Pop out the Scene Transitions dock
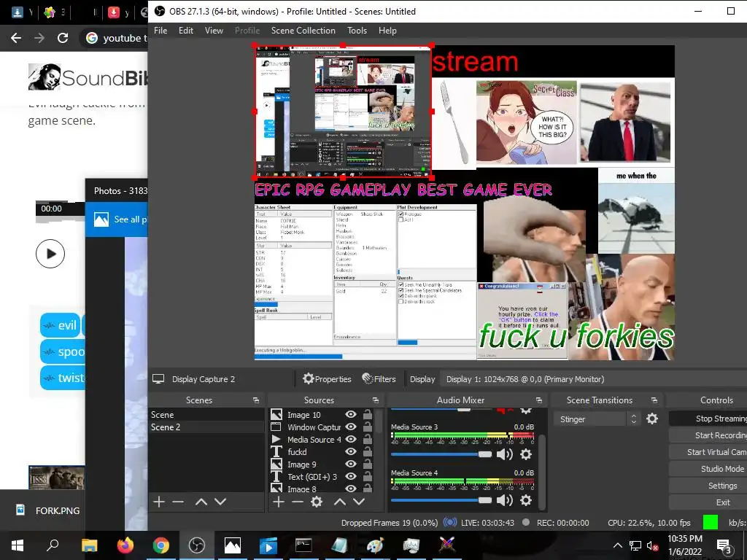 click(654, 400)
